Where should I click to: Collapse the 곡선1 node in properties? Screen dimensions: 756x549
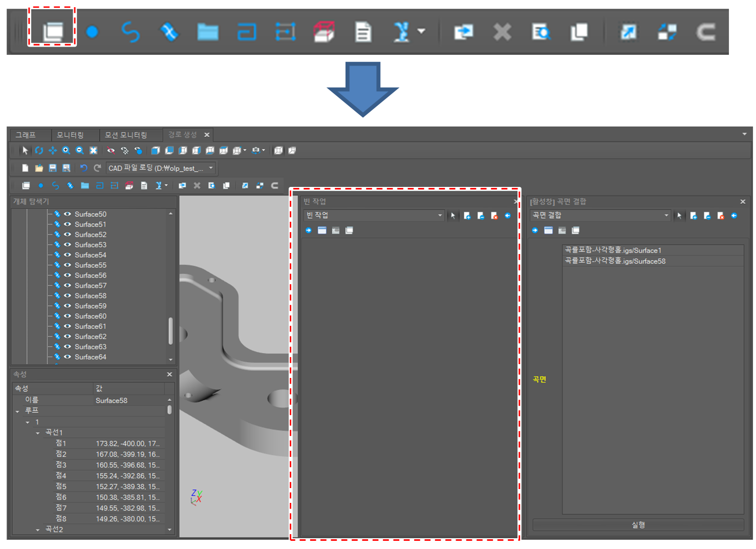pyautogui.click(x=38, y=433)
